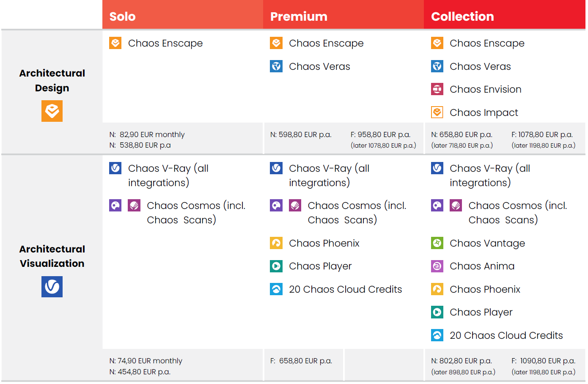
Task: Select the Chaos Veras icon under Premium
Action: [276, 66]
